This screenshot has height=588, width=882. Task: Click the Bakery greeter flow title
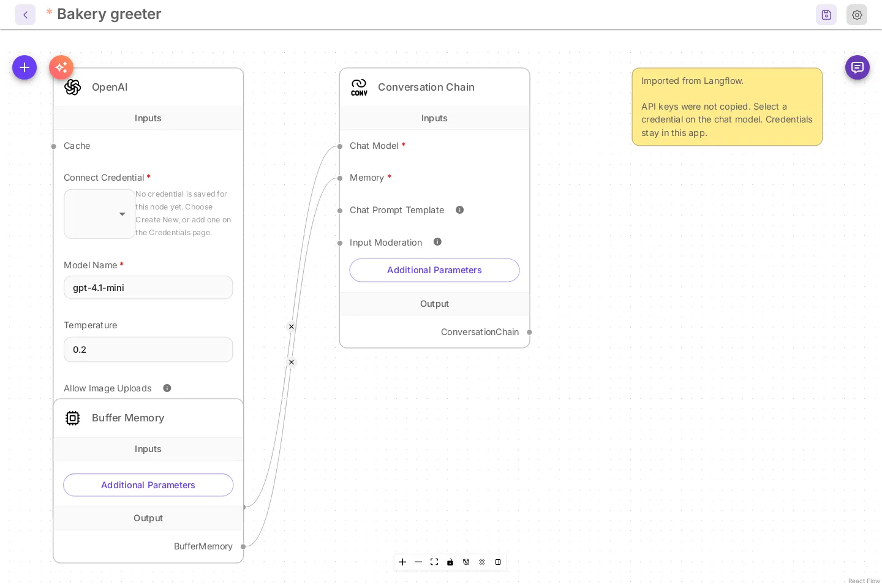(x=109, y=14)
